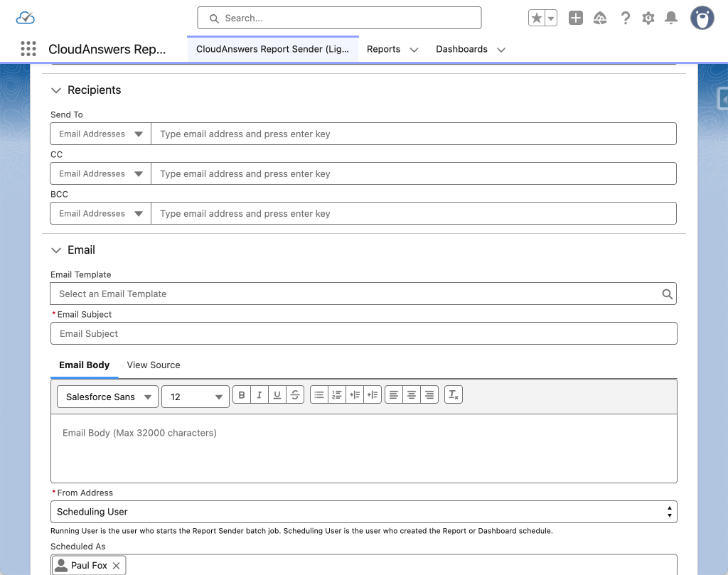The height and width of the screenshot is (575, 728).
Task: Toggle bold formatting in email body
Action: (x=242, y=394)
